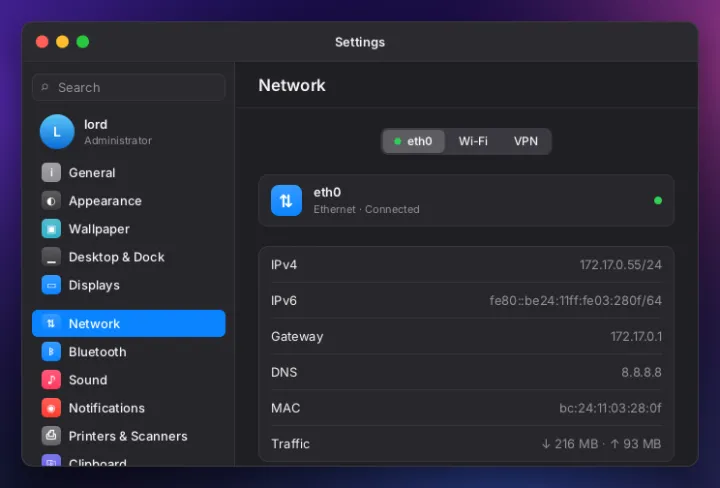Click the IPv6 label
The width and height of the screenshot is (720, 488).
click(x=284, y=301)
